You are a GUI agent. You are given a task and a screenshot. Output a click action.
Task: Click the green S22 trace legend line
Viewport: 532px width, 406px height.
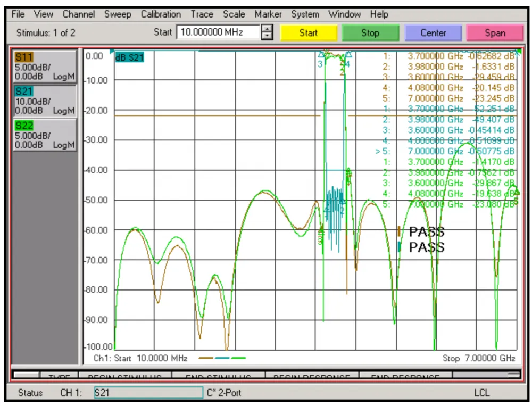[x=238, y=358]
